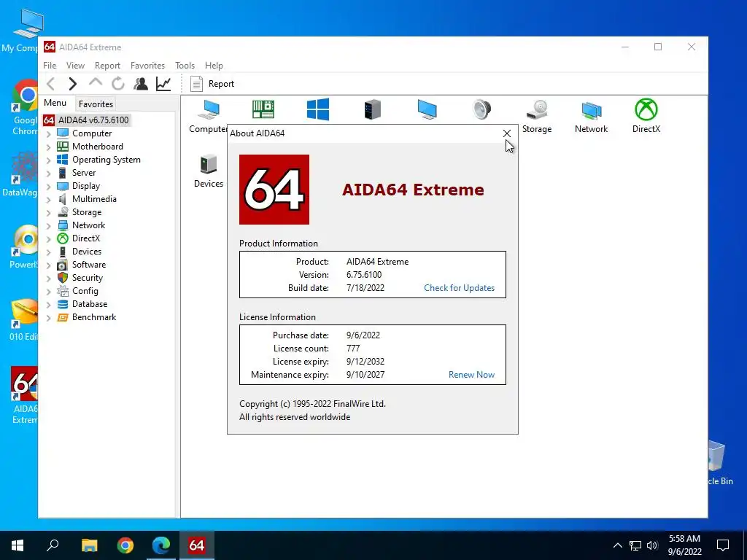Open the Computer icon in main pane
Viewport: 747px width, 560px height.
pyautogui.click(x=208, y=116)
